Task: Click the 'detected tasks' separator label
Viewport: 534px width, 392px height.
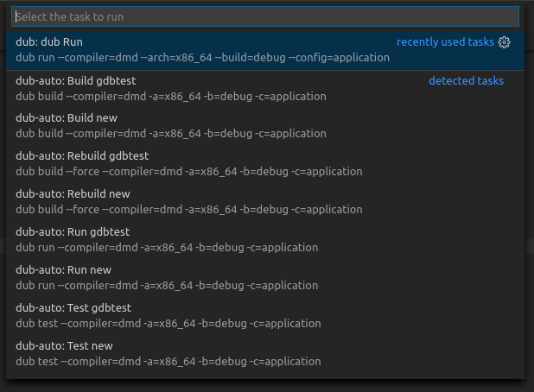Action: click(x=466, y=80)
